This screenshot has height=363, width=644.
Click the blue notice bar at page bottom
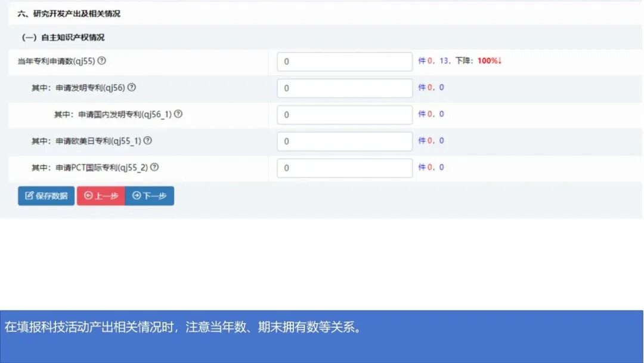(322, 327)
